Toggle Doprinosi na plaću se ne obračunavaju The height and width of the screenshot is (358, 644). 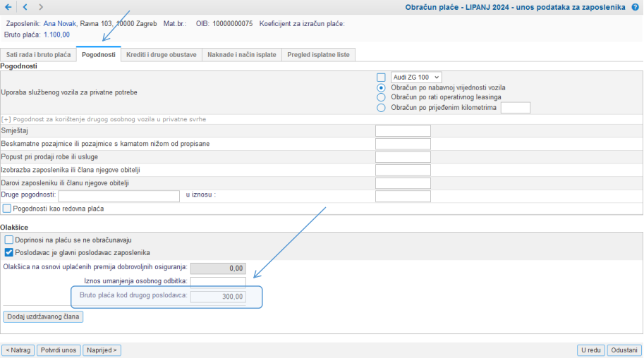[x=9, y=240]
